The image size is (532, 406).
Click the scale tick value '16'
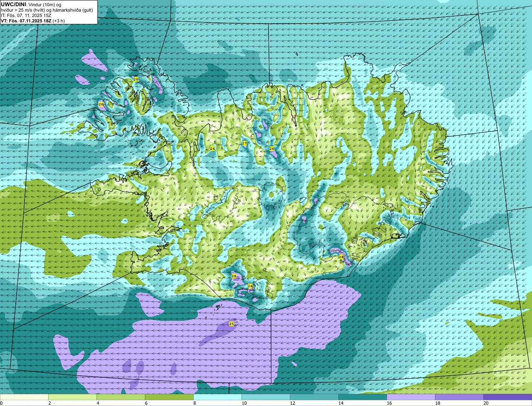coord(389,403)
